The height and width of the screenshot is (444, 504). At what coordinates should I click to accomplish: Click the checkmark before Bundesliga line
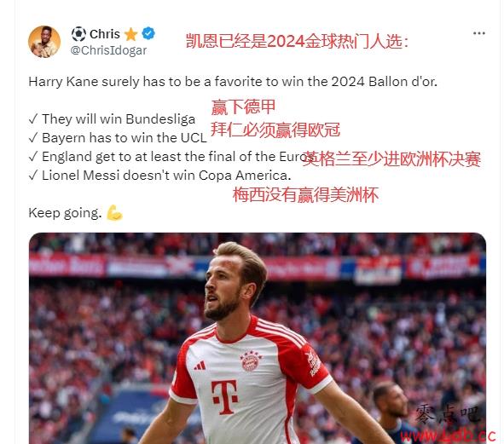coord(33,118)
